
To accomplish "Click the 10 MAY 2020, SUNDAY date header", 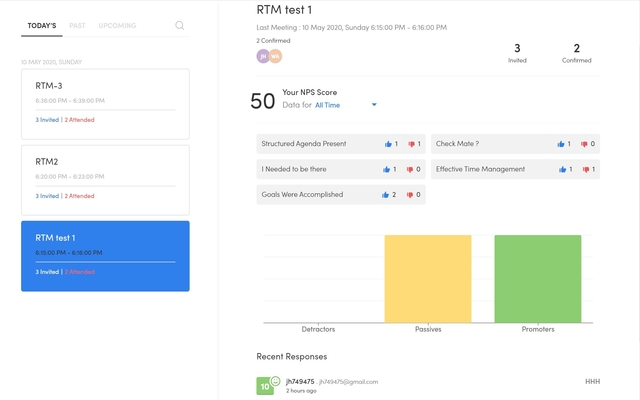I will click(51, 62).
